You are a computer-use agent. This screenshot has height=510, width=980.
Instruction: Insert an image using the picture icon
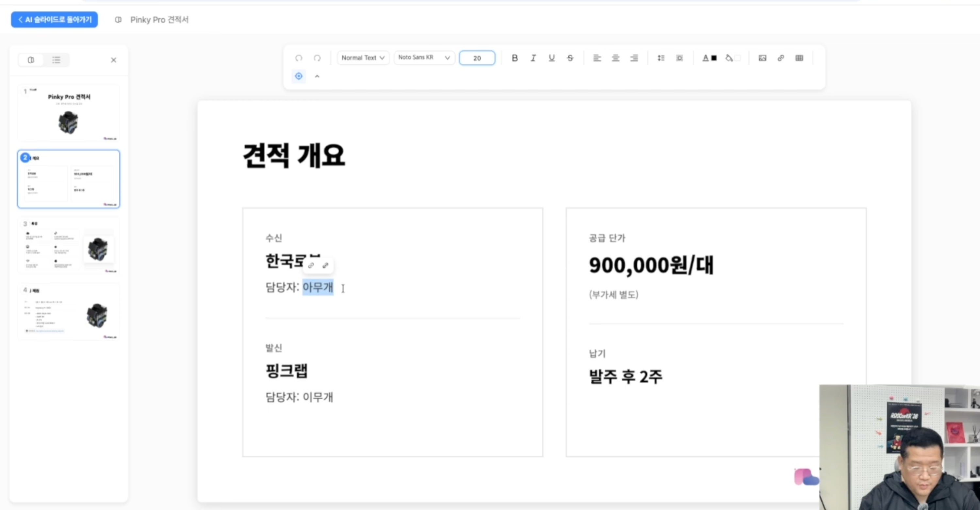(762, 58)
